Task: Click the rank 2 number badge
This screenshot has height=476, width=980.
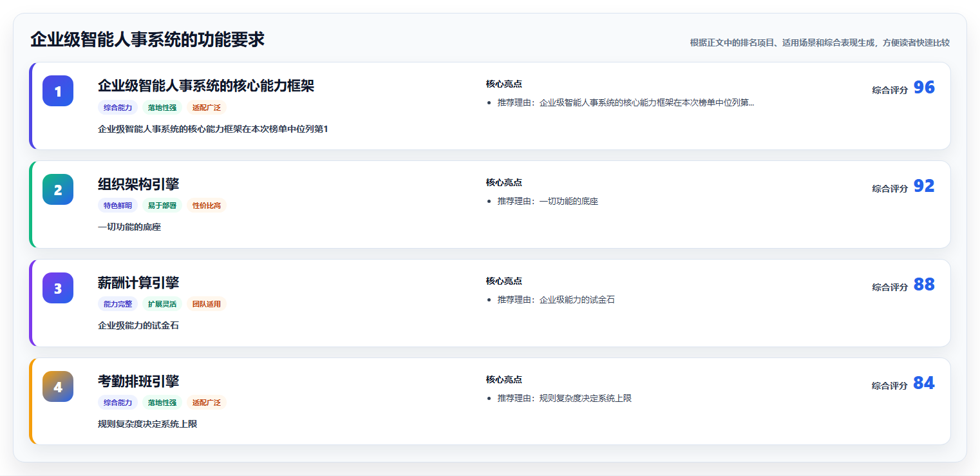Action: 58,189
